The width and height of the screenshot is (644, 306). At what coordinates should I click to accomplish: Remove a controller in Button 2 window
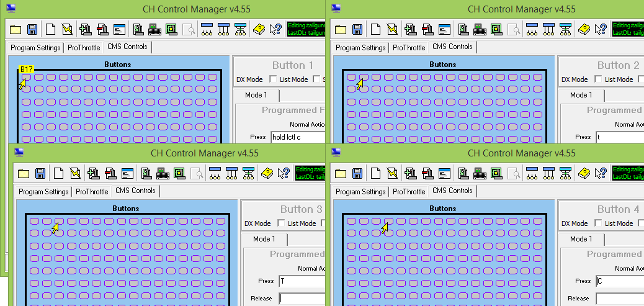(427, 29)
